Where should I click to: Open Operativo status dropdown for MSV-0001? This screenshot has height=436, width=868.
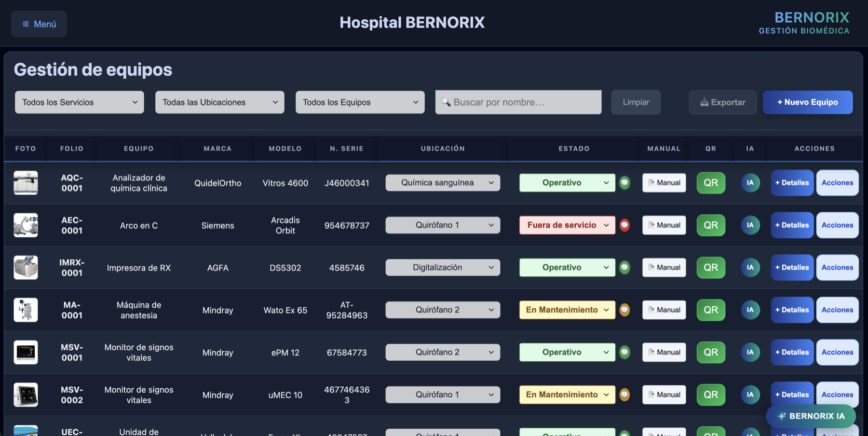[x=567, y=353]
